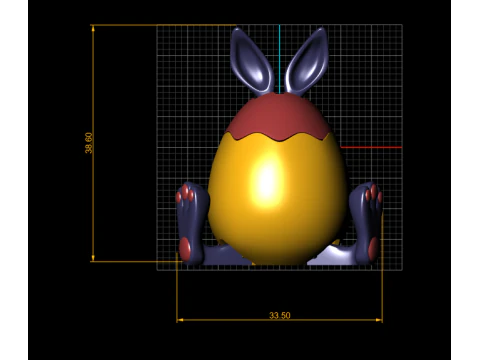Viewport: 480px width, 360px height.
Task: Select the yellow egg body
Action: pos(277,198)
